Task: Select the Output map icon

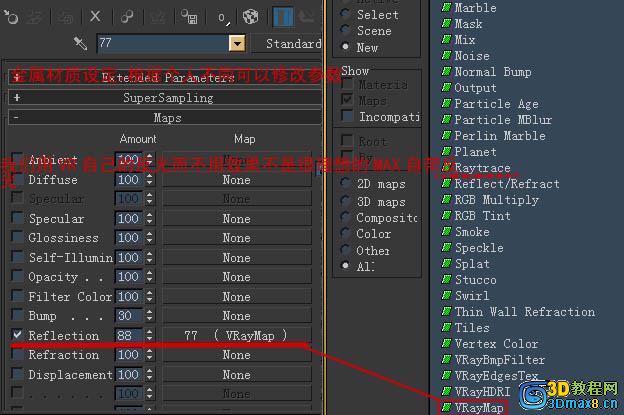Action: click(x=447, y=87)
